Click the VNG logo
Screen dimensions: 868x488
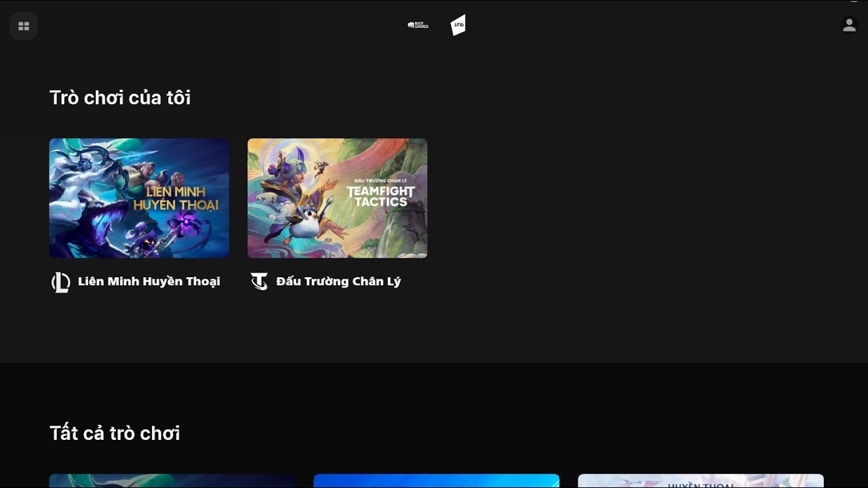458,25
